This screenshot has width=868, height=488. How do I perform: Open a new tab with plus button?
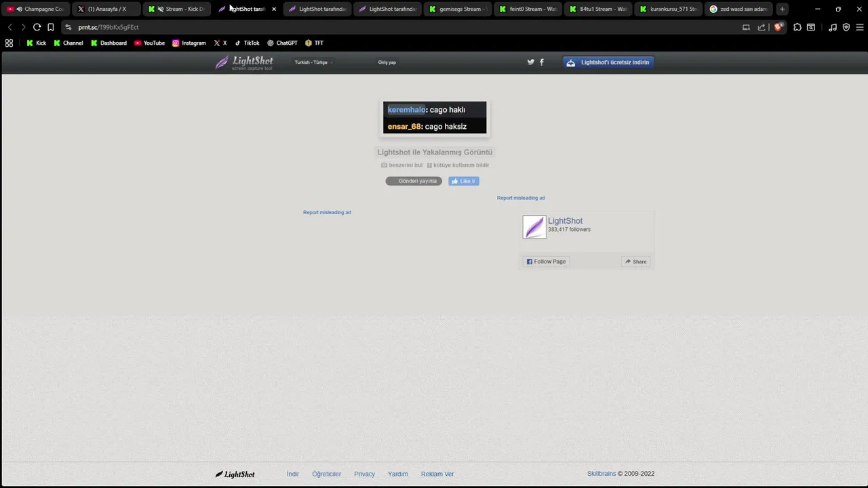(x=782, y=9)
